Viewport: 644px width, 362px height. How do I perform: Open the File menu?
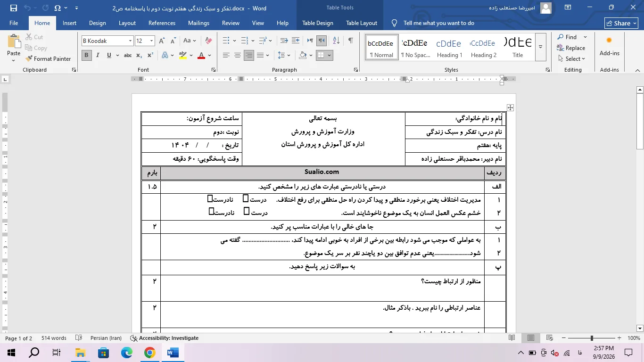pos(14,23)
